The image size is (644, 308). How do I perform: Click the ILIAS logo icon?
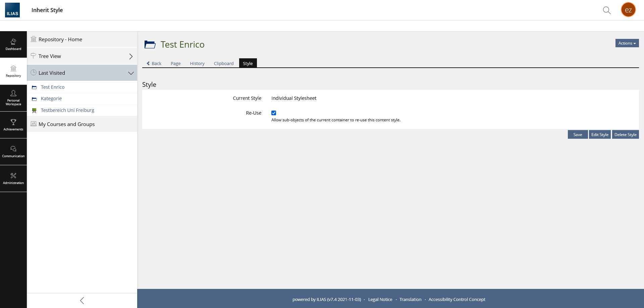[x=12, y=10]
